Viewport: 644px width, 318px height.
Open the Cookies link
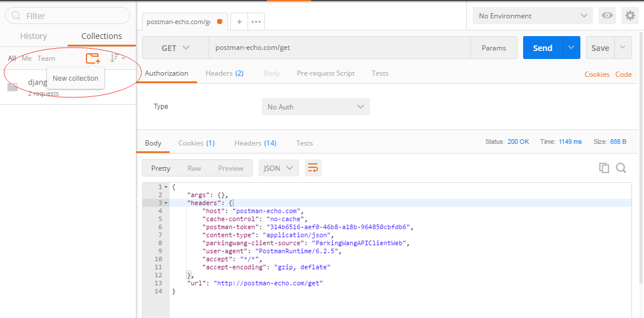[597, 74]
